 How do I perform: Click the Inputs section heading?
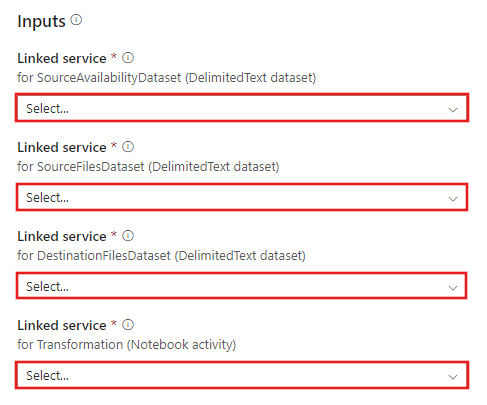click(x=41, y=22)
